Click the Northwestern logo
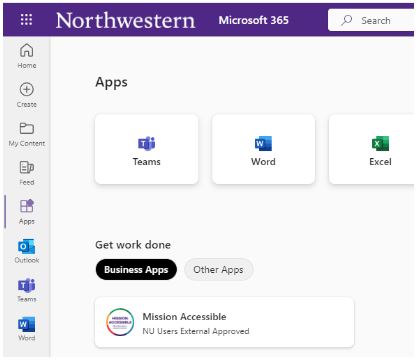This screenshot has height=364, width=419. [125, 20]
